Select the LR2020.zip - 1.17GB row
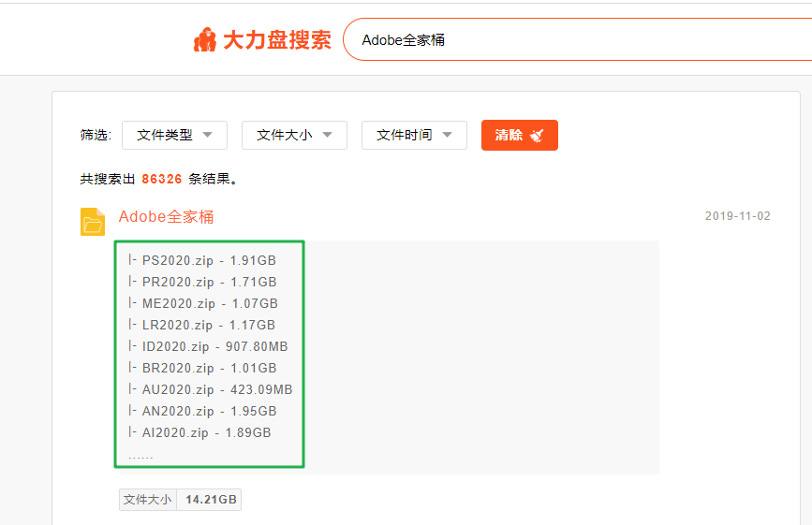This screenshot has height=525, width=812. pyautogui.click(x=201, y=325)
